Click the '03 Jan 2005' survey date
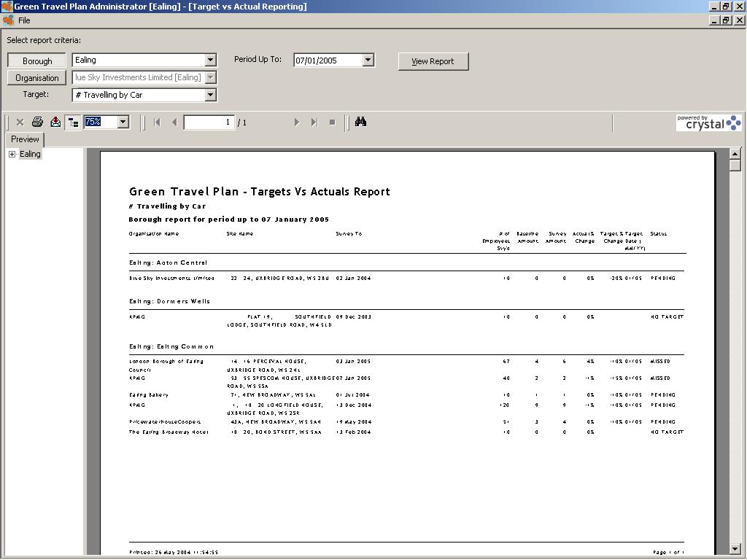The height and width of the screenshot is (560, 747). 353,362
